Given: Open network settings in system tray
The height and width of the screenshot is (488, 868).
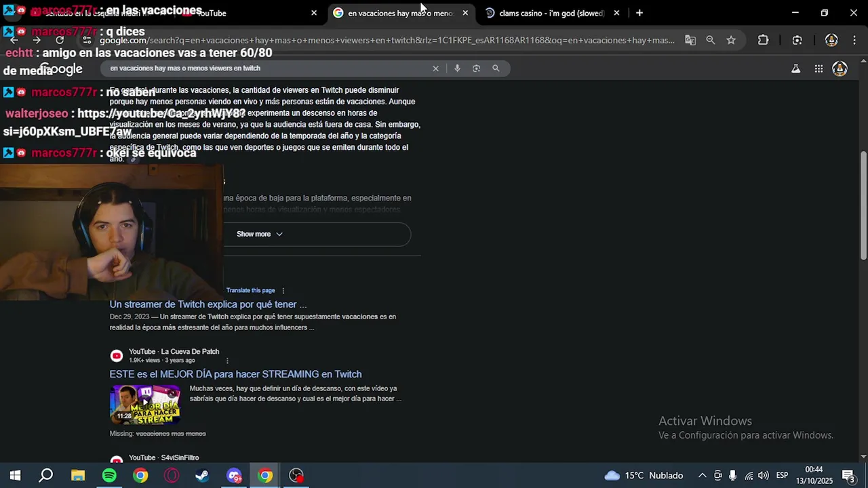Looking at the screenshot, I should (749, 476).
